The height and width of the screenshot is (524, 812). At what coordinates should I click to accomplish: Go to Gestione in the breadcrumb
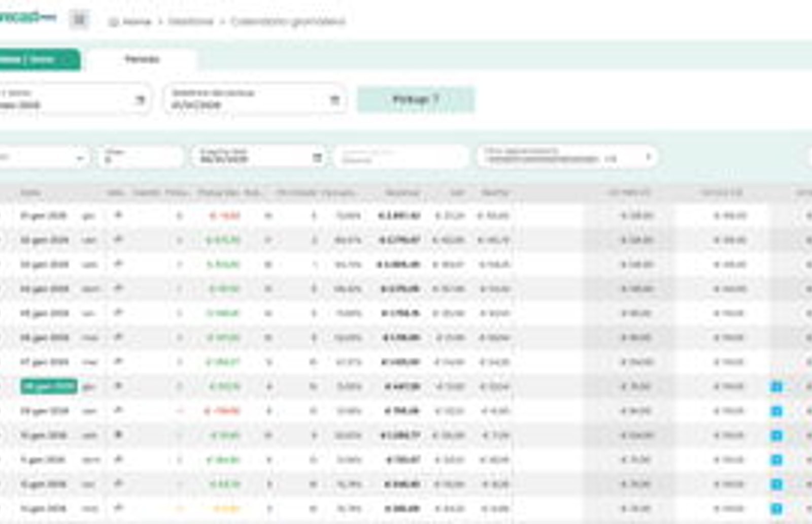(191, 21)
